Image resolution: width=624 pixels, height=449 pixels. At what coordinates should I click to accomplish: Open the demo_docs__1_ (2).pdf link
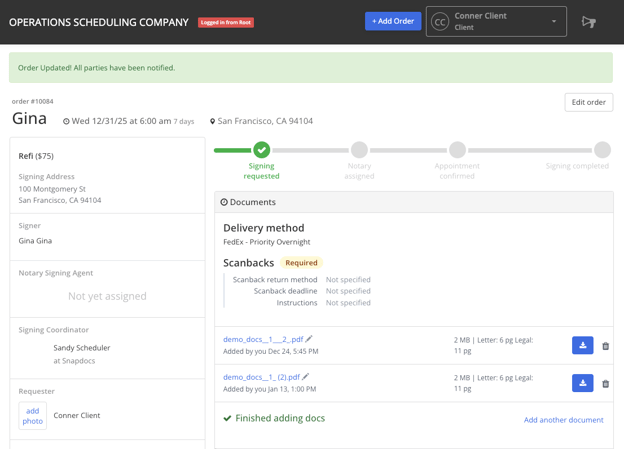coord(261,378)
